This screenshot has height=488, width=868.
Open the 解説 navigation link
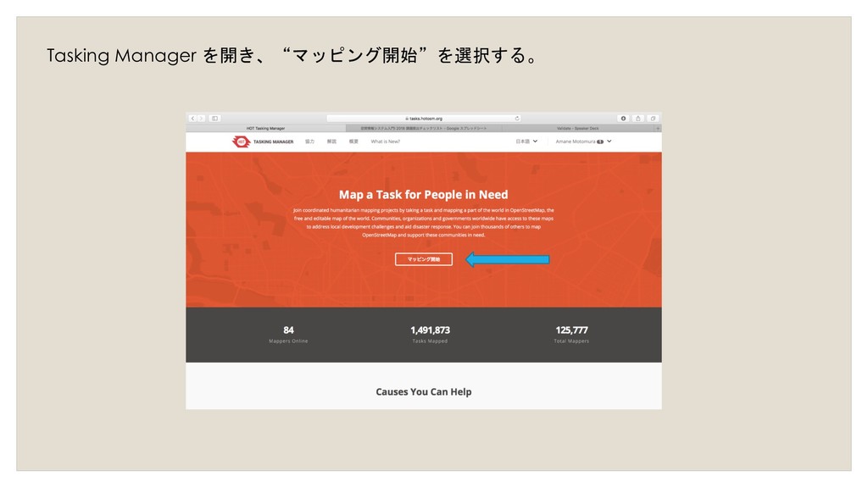[x=331, y=141]
